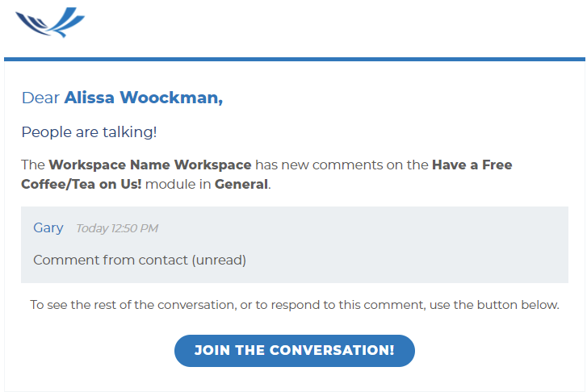Click the blue bird logo
The height and width of the screenshot is (392, 587).
coord(50,22)
